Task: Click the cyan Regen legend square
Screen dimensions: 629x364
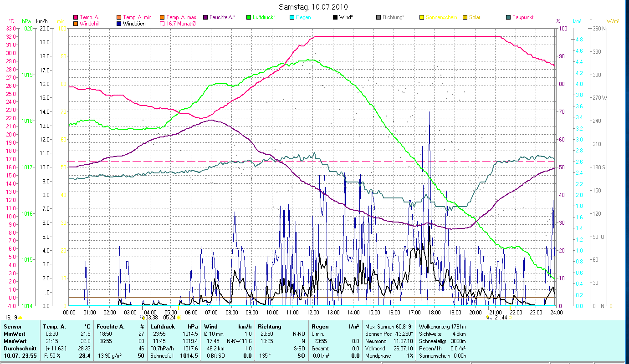Action: pyautogui.click(x=292, y=17)
